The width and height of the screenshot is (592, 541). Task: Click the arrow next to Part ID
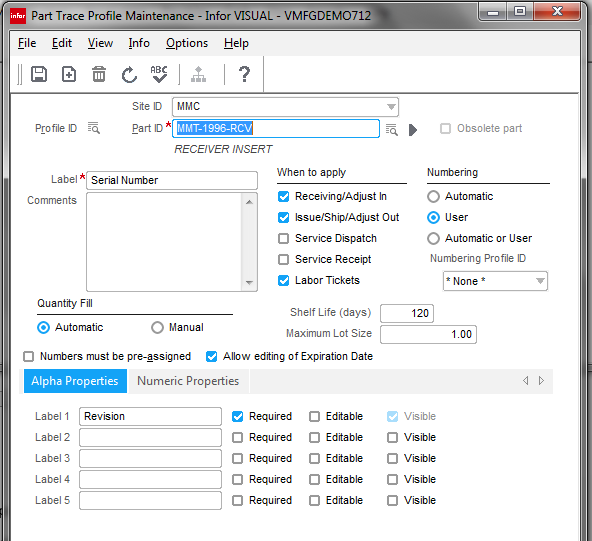point(413,129)
